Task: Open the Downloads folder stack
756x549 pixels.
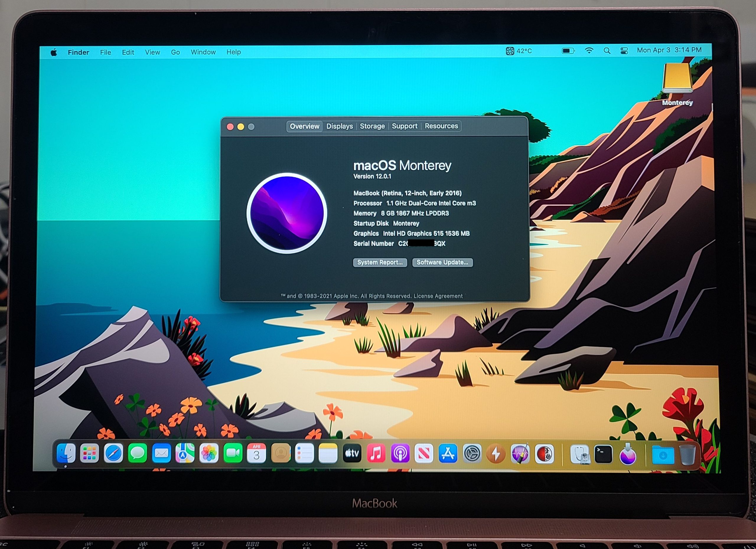Action: click(x=663, y=455)
